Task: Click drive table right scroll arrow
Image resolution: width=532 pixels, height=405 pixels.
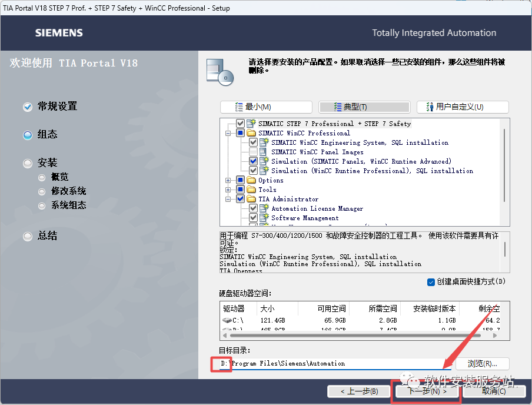Action: [495, 336]
